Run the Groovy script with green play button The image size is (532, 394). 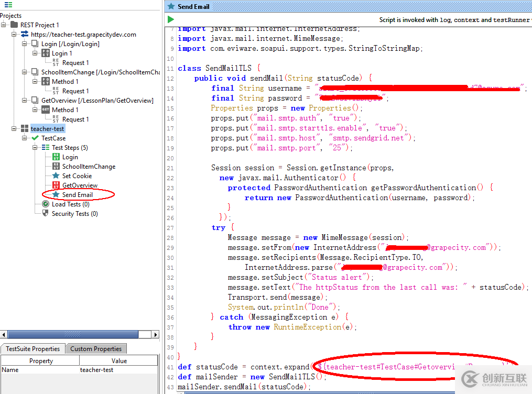click(171, 19)
